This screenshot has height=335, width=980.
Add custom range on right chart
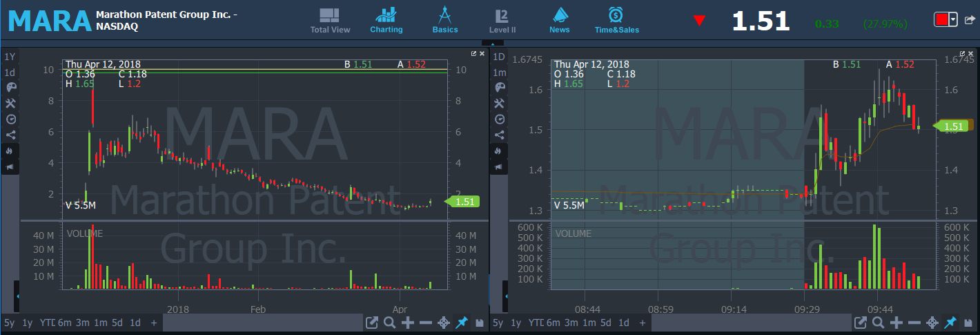643,323
